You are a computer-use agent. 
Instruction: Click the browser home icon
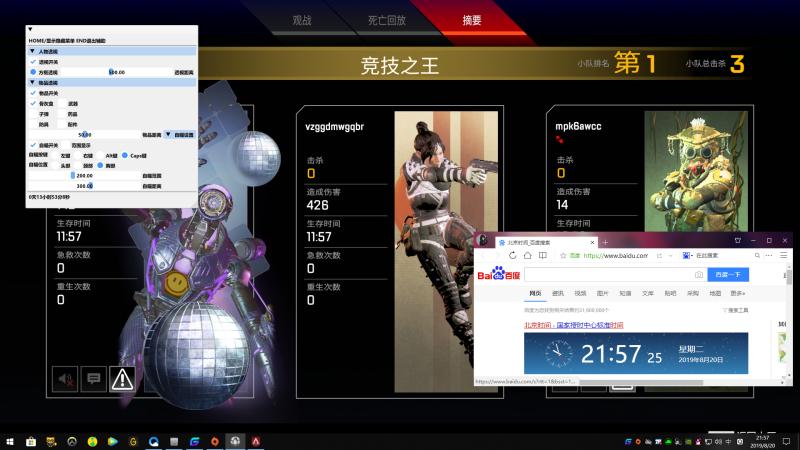coord(528,255)
